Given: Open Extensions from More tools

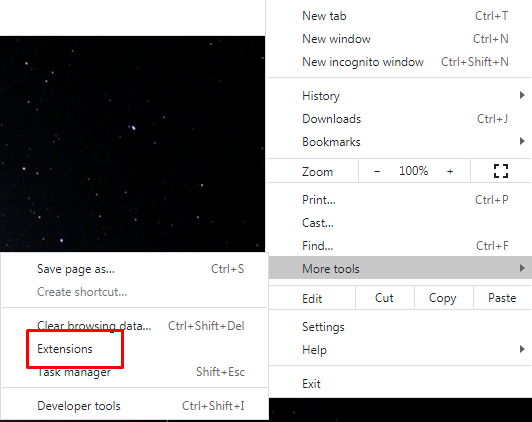Looking at the screenshot, I should coord(134,349).
